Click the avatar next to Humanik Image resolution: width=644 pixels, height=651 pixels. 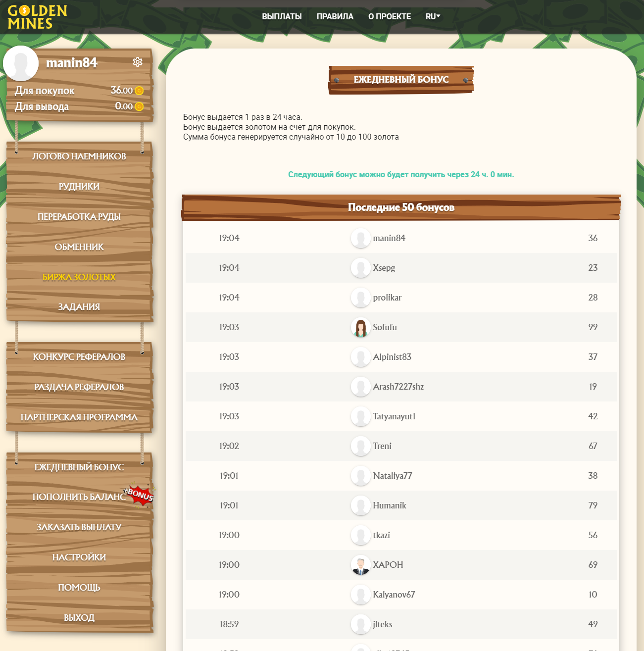click(x=361, y=505)
